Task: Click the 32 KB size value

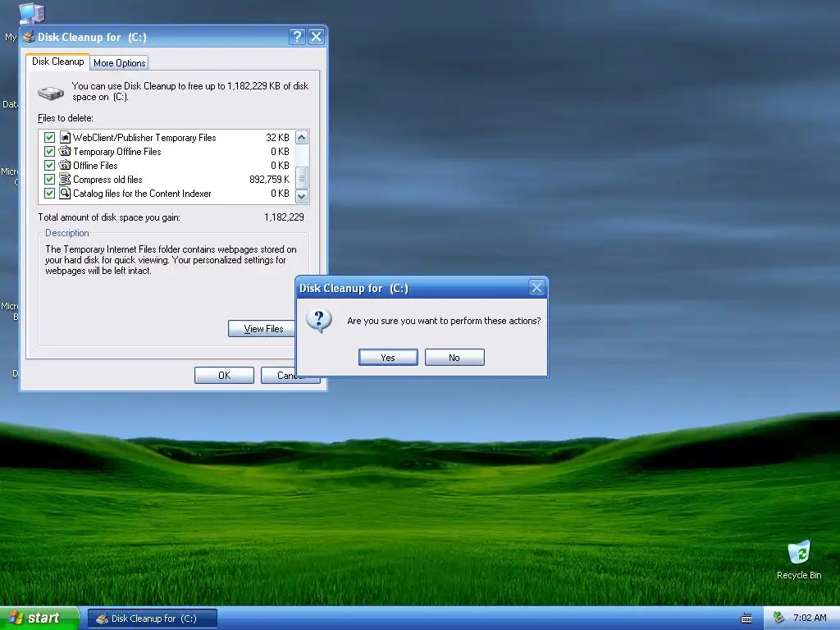Action: pos(277,138)
